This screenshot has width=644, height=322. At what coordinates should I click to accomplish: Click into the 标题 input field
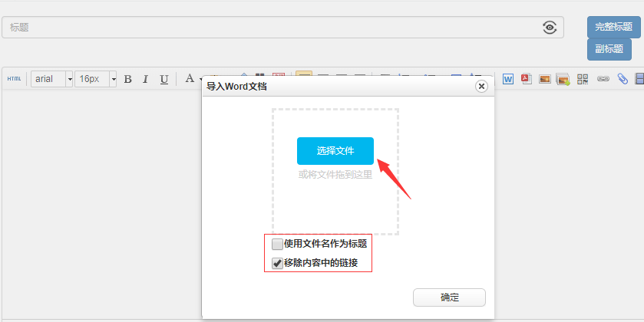[269, 28]
